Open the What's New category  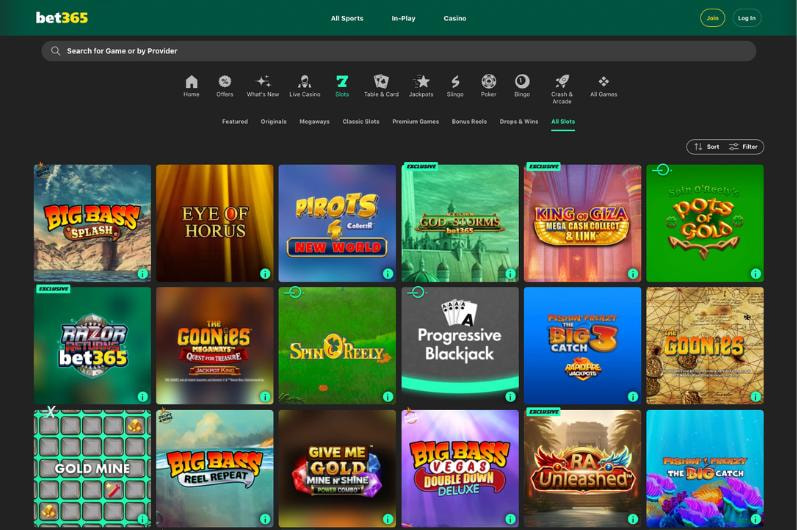263,85
